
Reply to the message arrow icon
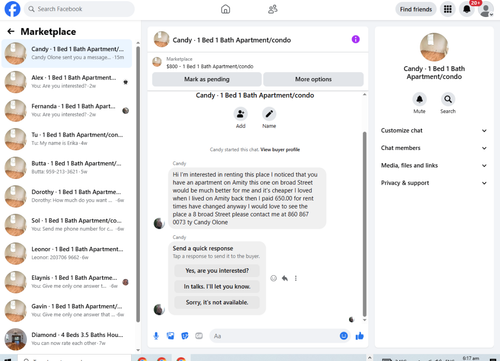(x=285, y=278)
